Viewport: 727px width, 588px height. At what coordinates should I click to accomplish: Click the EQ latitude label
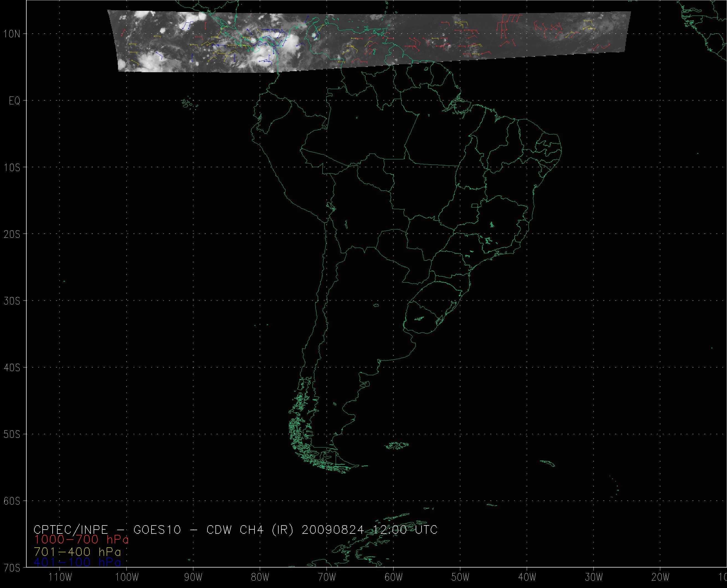(x=15, y=101)
